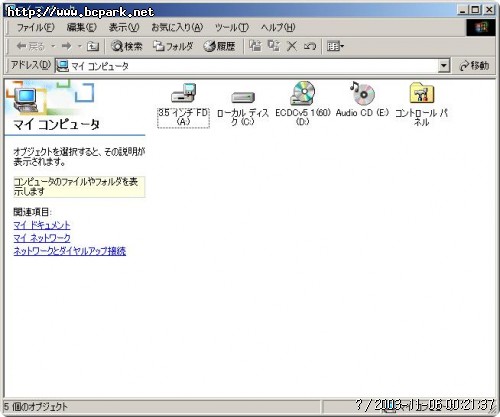The height and width of the screenshot is (417, 500).
Task: Click the 移動 Go button
Action: pyautogui.click(x=474, y=66)
